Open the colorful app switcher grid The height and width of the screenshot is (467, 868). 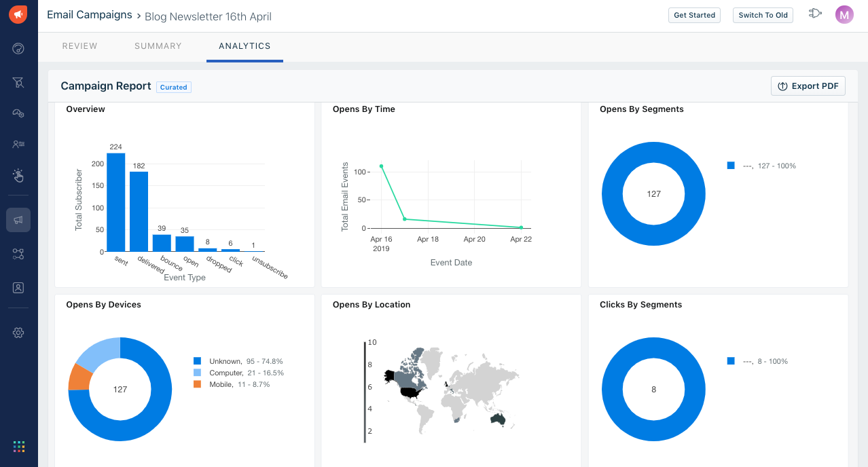(18, 446)
